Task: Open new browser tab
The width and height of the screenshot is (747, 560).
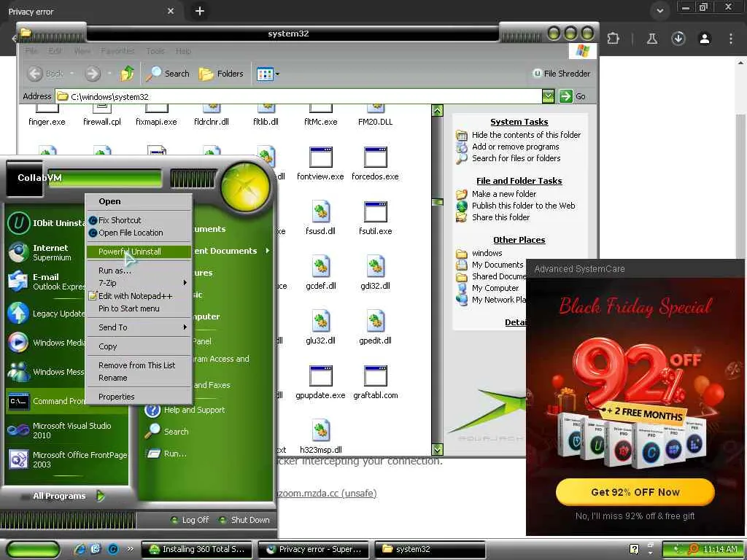Action: click(200, 11)
